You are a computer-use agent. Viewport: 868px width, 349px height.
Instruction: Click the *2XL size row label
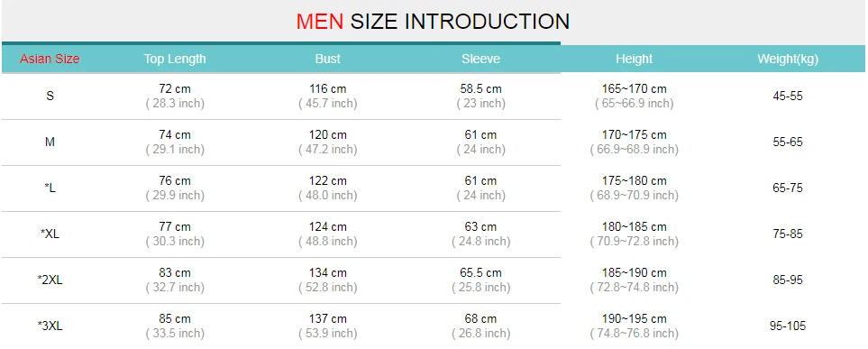click(50, 280)
